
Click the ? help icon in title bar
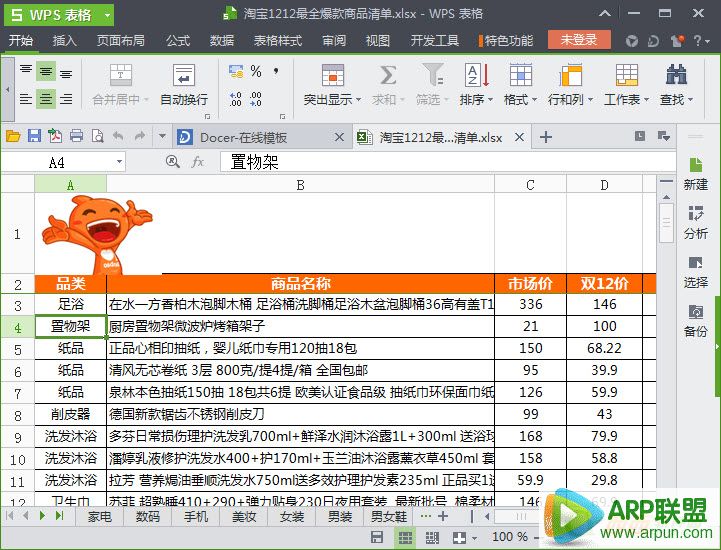point(698,41)
